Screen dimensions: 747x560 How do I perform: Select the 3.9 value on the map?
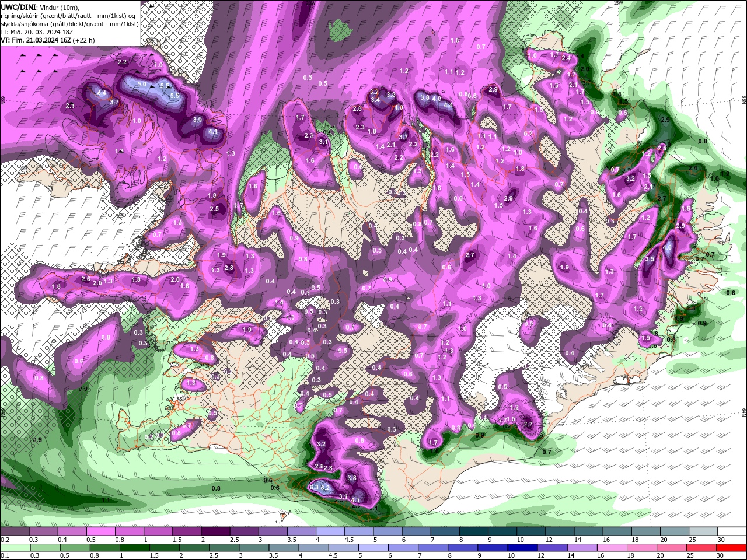coord(198,120)
